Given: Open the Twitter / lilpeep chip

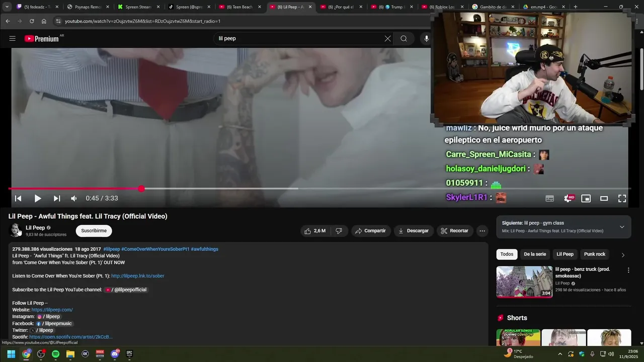Looking at the screenshot, I should 42,330.
